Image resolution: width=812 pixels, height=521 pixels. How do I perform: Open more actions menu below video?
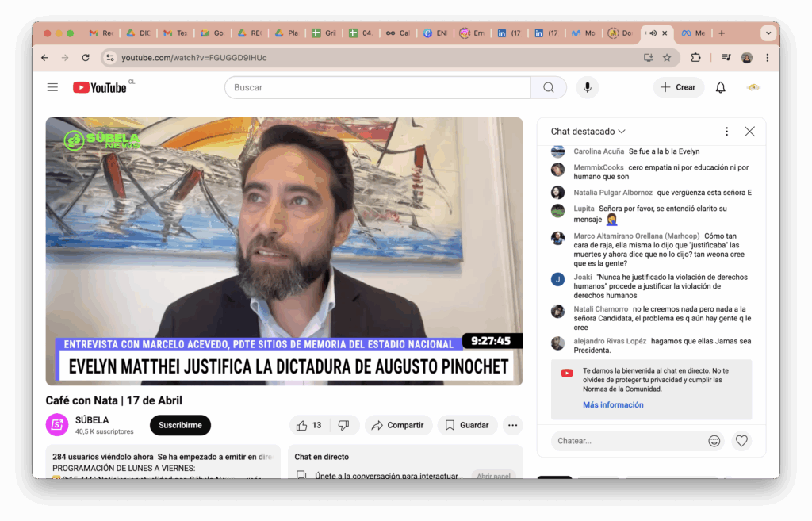(513, 425)
